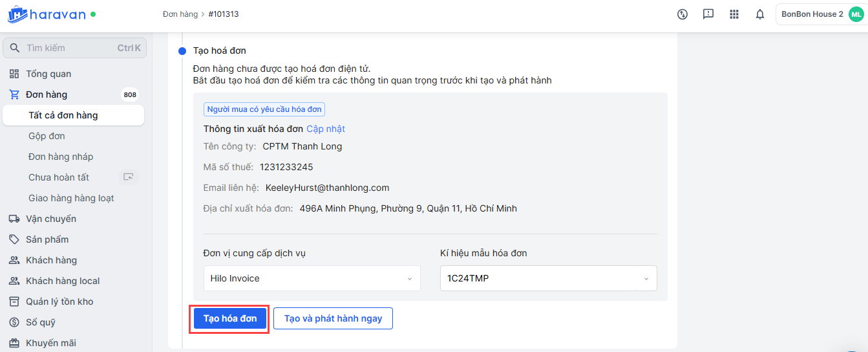This screenshot has height=352, width=868.
Task: Open the feedback message icon
Action: click(x=708, y=14)
